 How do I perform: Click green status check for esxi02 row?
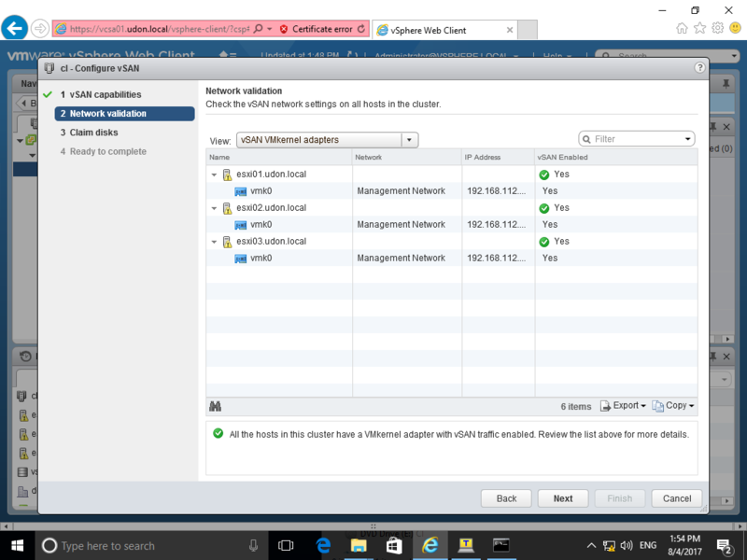pyautogui.click(x=544, y=208)
